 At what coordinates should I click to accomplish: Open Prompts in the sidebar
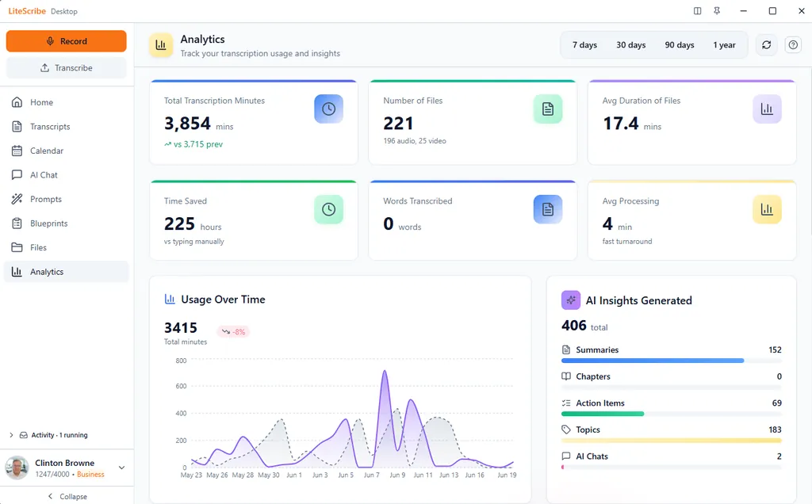tap(67, 199)
